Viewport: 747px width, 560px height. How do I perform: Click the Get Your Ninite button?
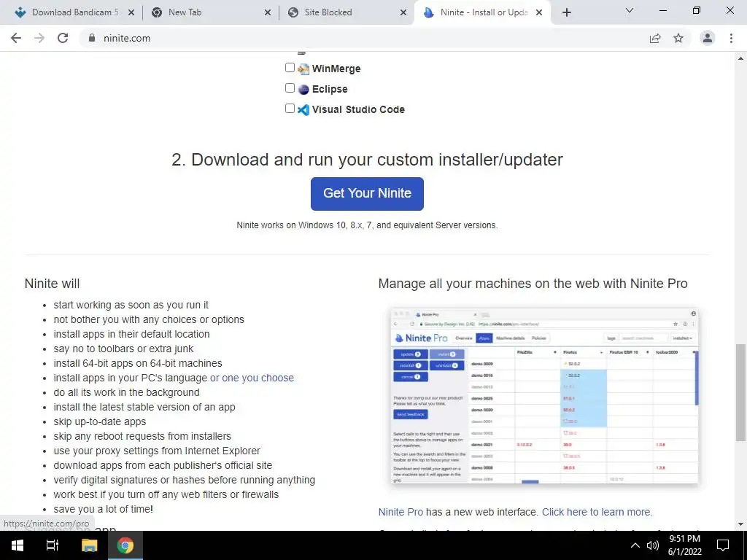click(x=367, y=193)
